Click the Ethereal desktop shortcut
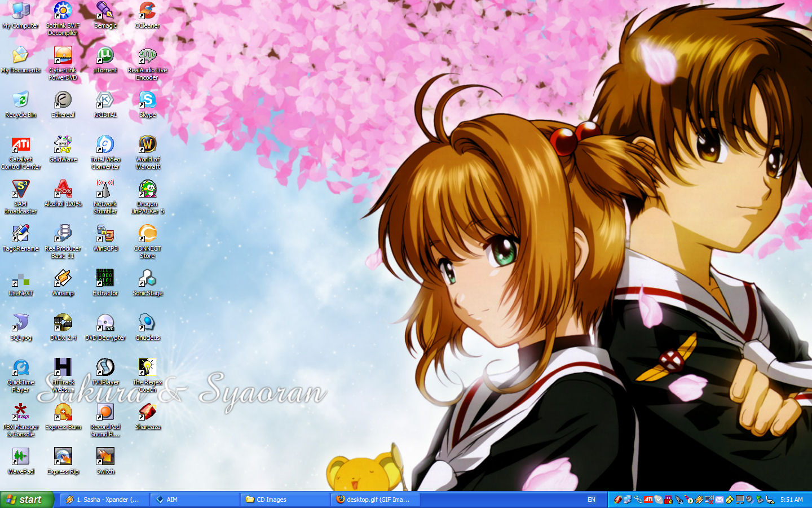The image size is (812, 508). (x=63, y=100)
